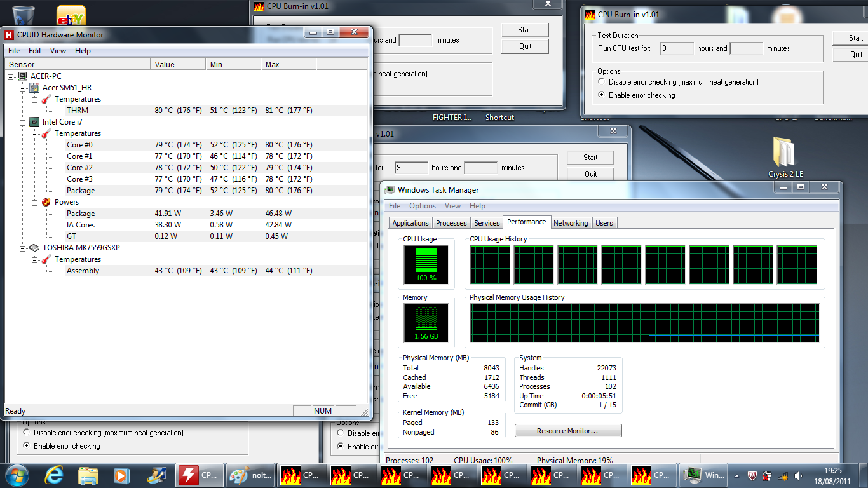Click the TOSHIBA MK7559GSXP hard drive icon
Image resolution: width=868 pixels, height=488 pixels.
pos(34,248)
